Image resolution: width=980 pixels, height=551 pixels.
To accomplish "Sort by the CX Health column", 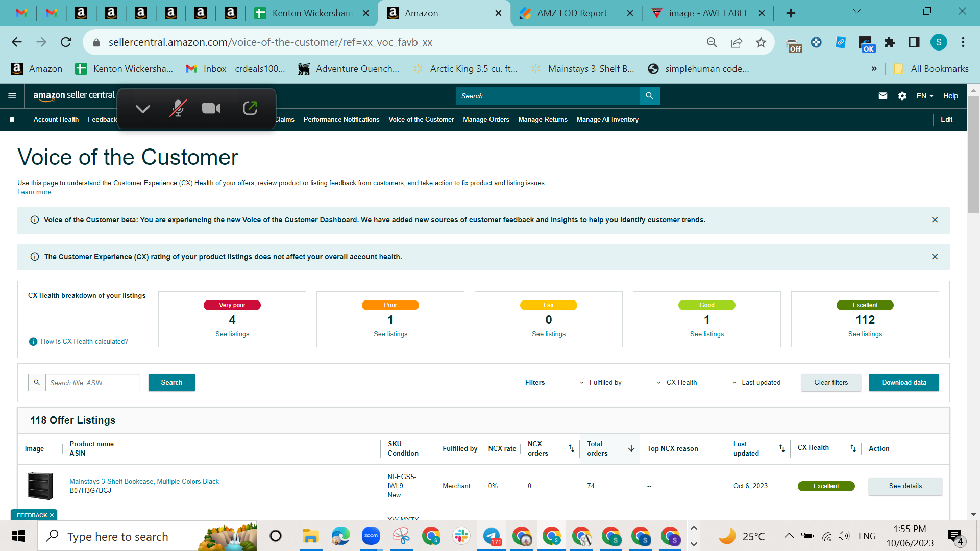I will click(853, 448).
